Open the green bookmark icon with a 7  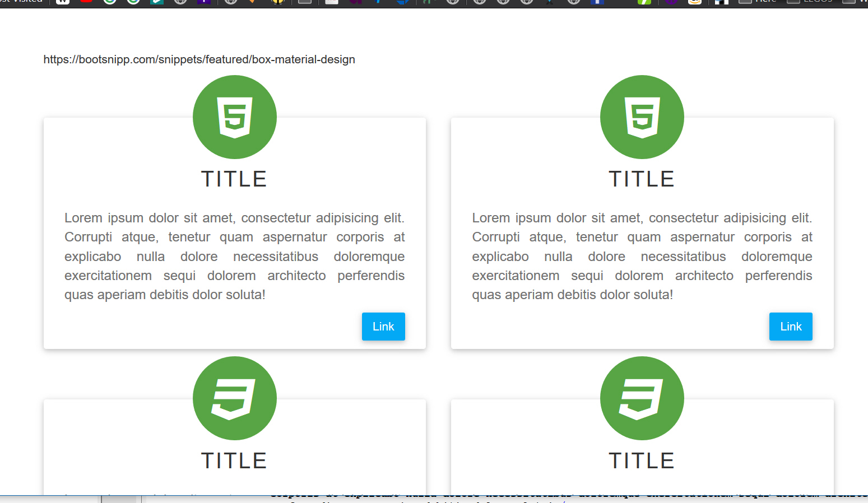pyautogui.click(x=644, y=2)
